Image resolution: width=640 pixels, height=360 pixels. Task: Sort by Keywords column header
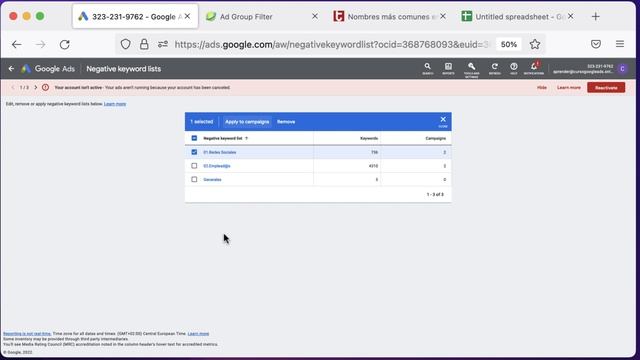369,138
